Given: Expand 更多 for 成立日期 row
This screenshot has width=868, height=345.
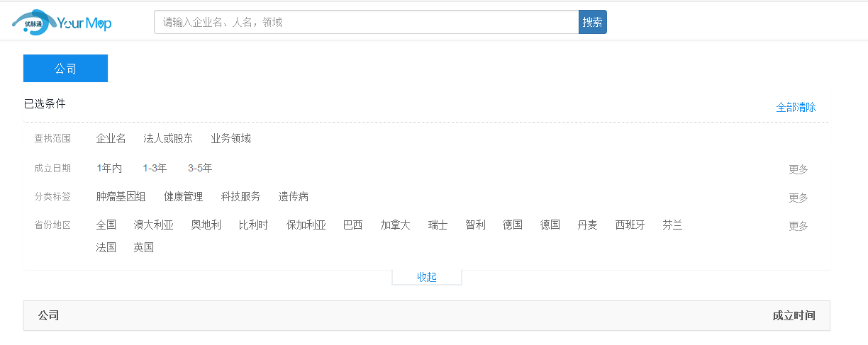Looking at the screenshot, I should pos(798,169).
